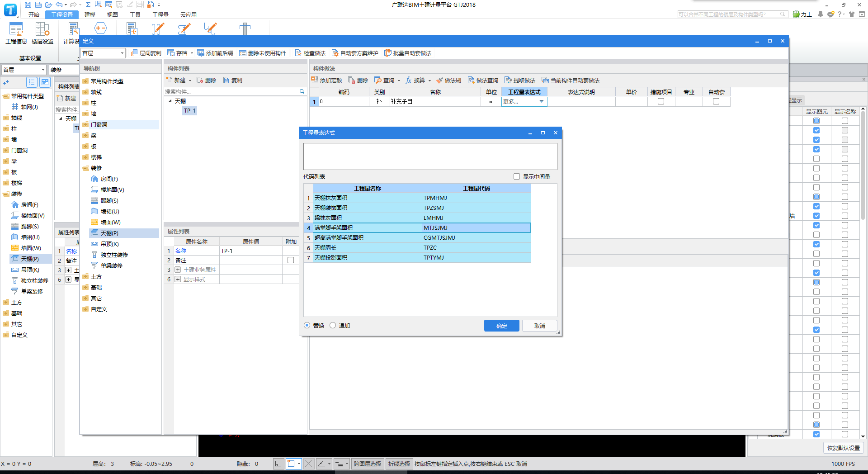The image size is (868, 474).
Task: Click the 存档 toolbar icon
Action: 171,53
